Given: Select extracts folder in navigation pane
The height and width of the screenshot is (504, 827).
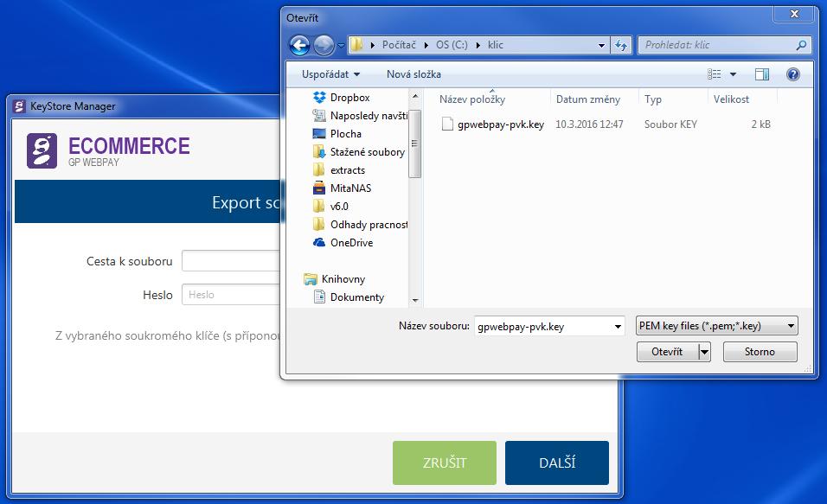Looking at the screenshot, I should point(338,170).
